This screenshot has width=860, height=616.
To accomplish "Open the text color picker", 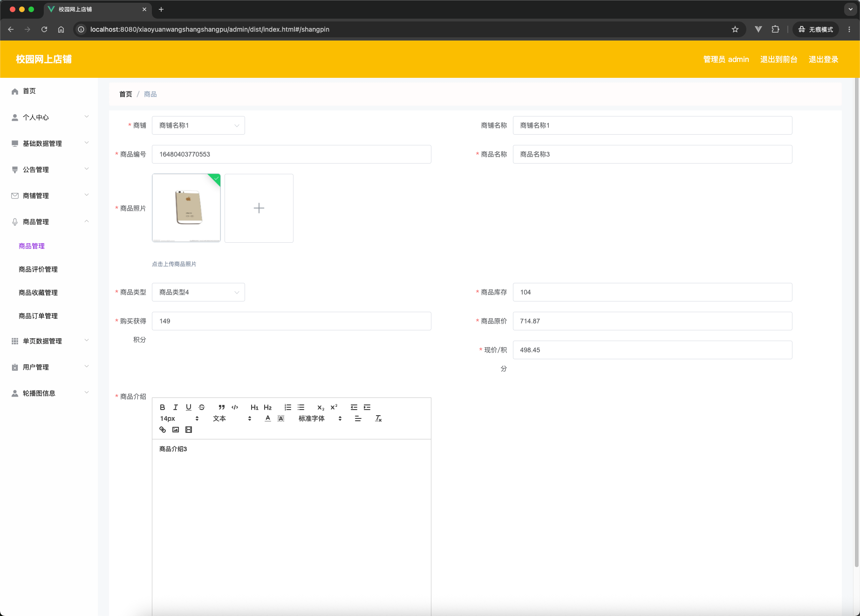I will [267, 418].
